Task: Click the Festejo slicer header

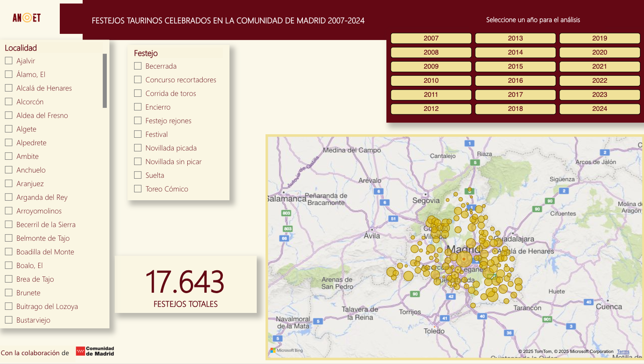Action: [146, 53]
